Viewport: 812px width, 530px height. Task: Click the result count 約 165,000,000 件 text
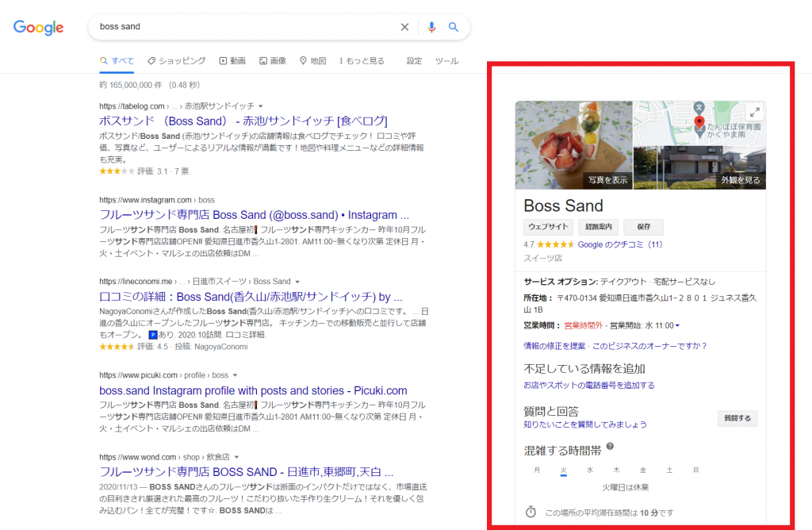point(131,85)
